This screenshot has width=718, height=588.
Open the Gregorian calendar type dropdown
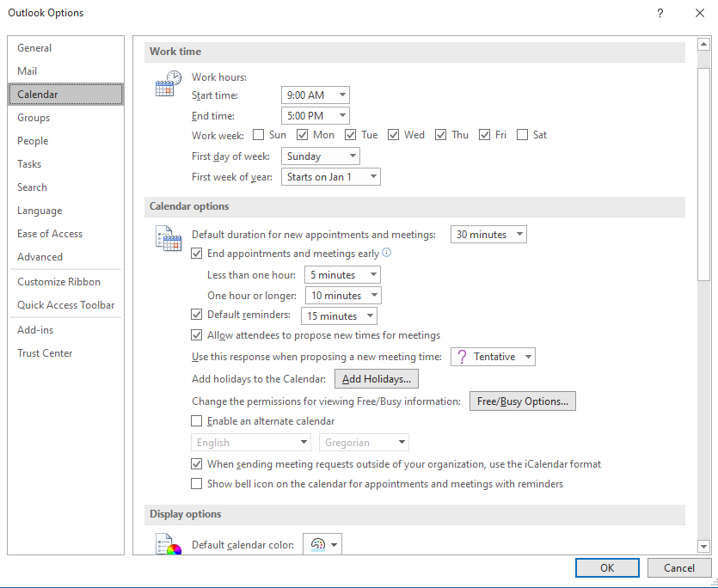364,443
